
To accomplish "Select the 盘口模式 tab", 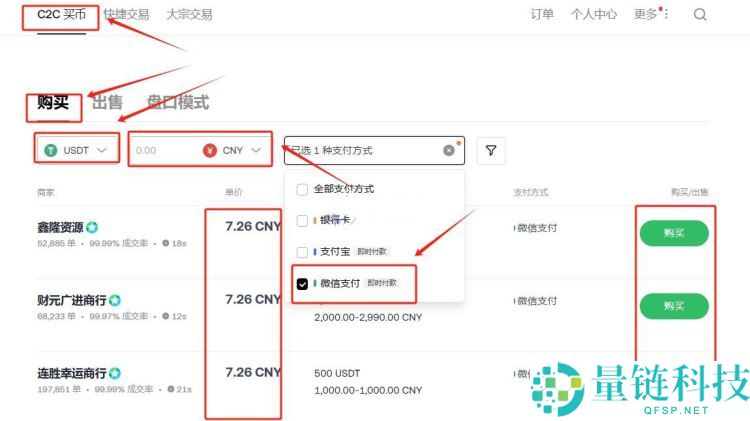I will (x=178, y=102).
